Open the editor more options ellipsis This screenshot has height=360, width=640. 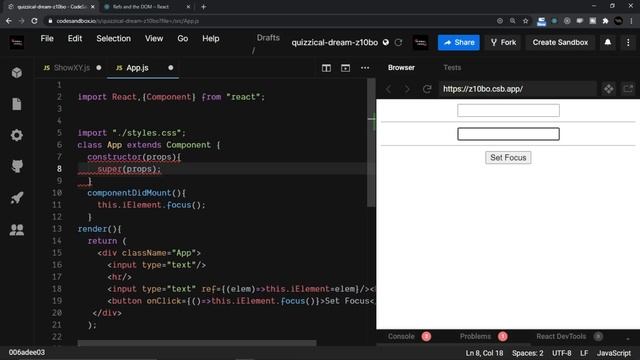point(365,68)
